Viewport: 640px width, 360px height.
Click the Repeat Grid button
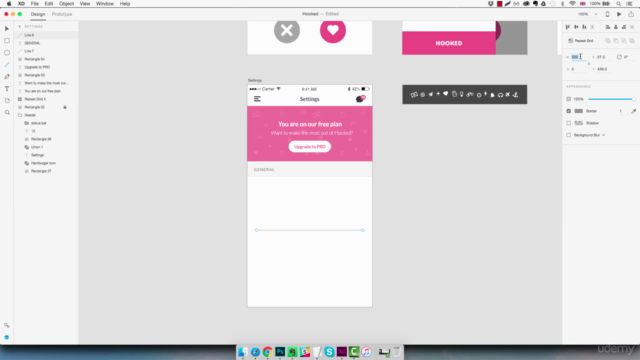[x=581, y=41]
